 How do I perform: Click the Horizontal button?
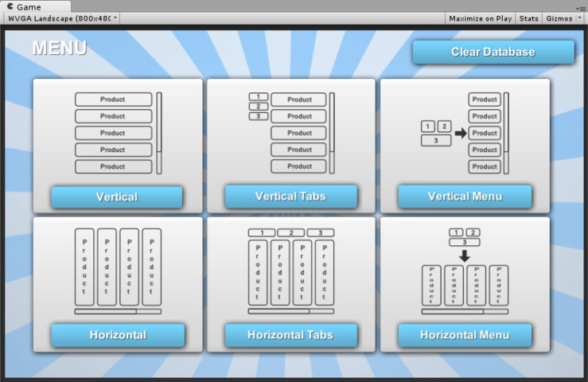coord(118,335)
